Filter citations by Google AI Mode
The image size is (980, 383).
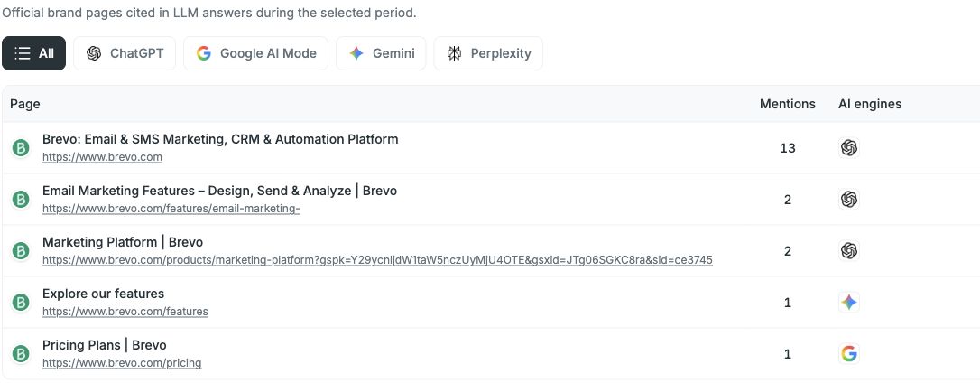(255, 53)
